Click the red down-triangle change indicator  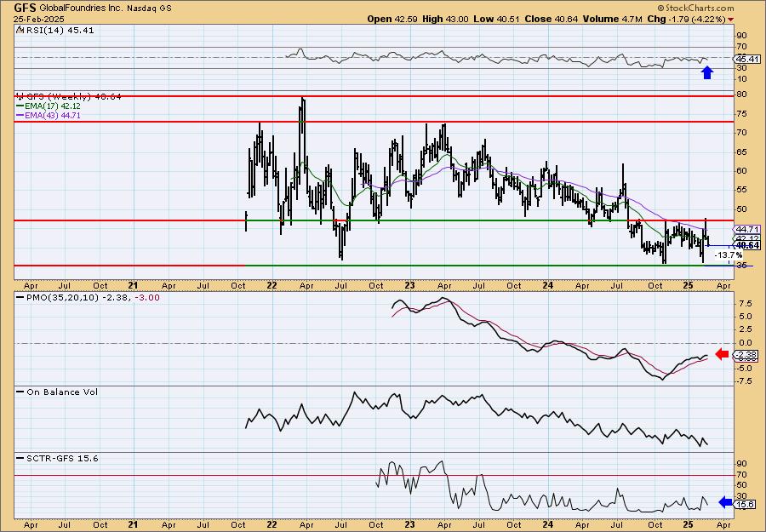(731, 20)
